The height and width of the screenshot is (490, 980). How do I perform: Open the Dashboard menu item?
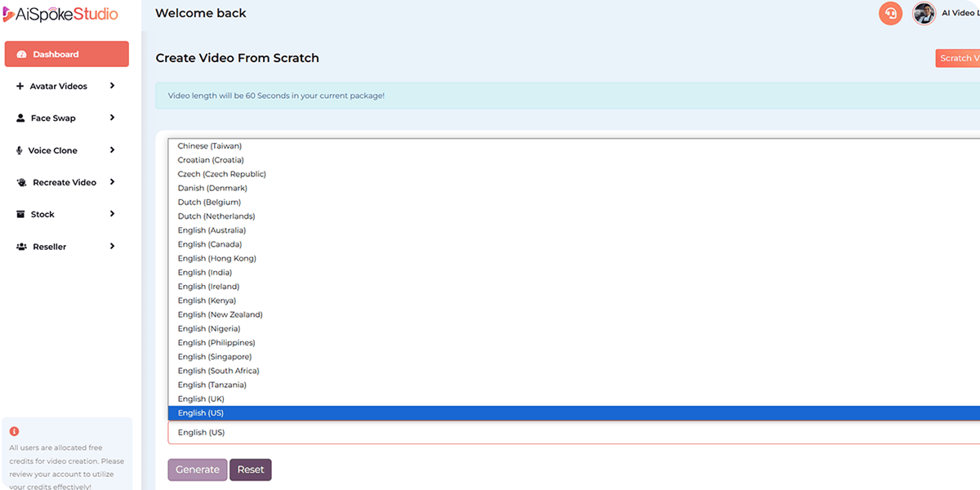pos(66,54)
